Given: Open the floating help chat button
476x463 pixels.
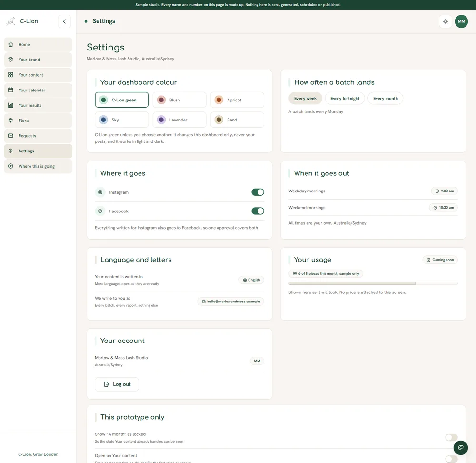Looking at the screenshot, I should point(461,448).
